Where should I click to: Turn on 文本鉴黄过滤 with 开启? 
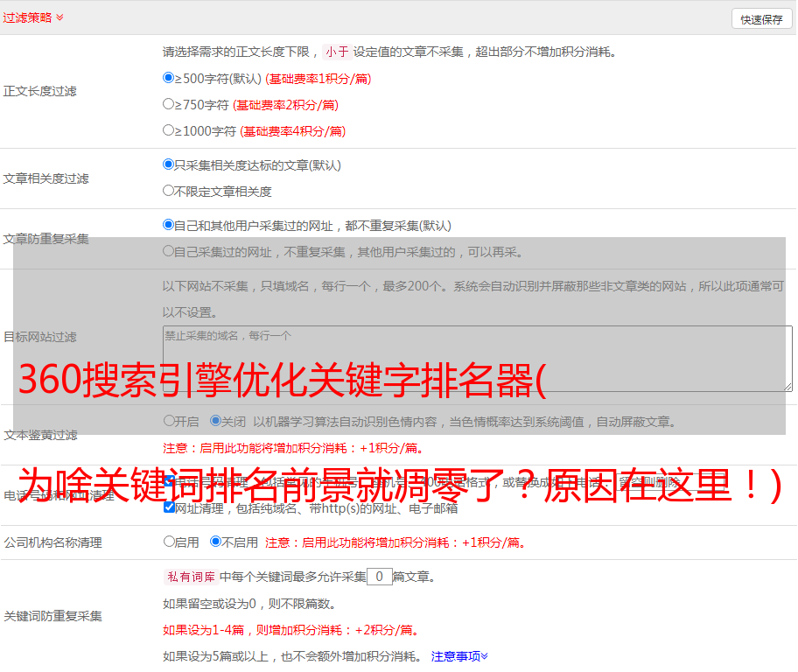click(170, 421)
